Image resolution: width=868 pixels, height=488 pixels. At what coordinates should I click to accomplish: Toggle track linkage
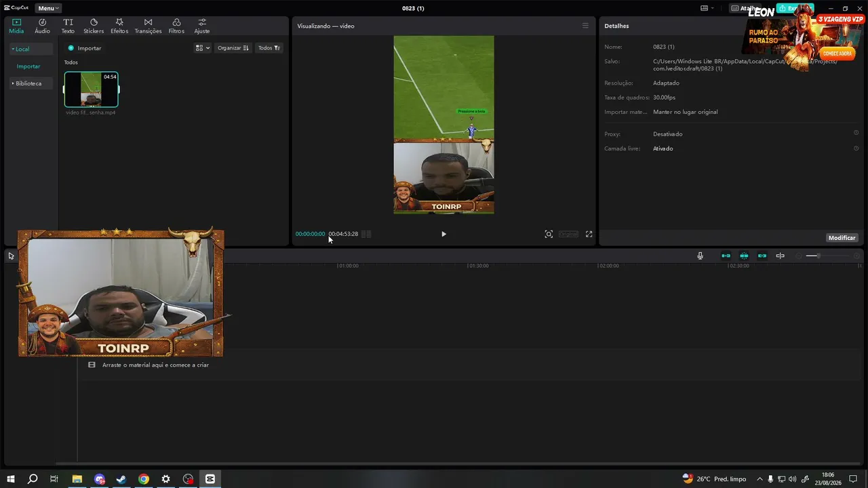pyautogui.click(x=762, y=256)
